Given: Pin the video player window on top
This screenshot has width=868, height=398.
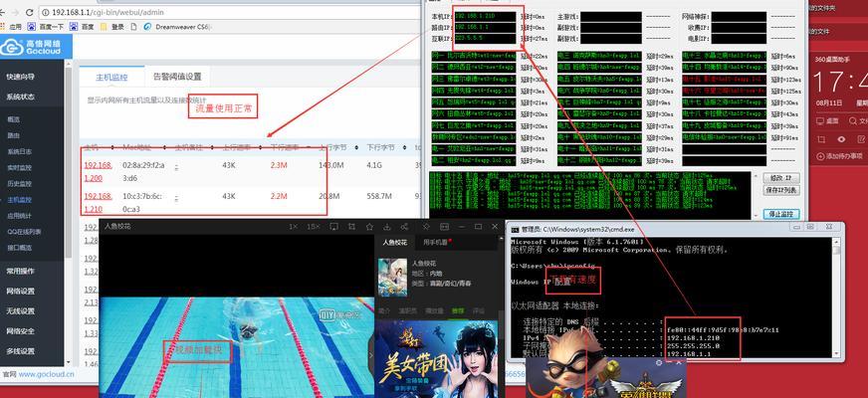Looking at the screenshot, I should click(x=426, y=227).
